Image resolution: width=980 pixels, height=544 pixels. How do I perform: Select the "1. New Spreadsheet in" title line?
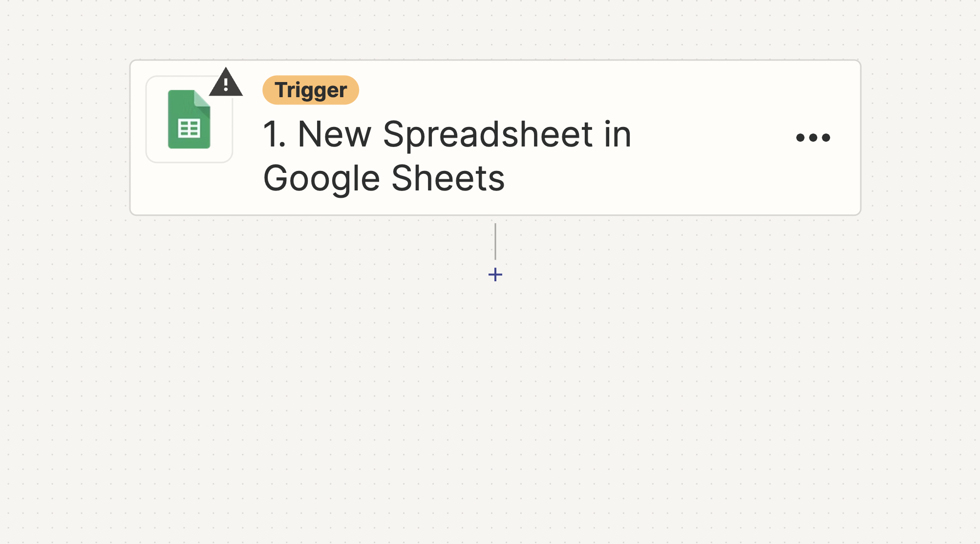coord(447,134)
